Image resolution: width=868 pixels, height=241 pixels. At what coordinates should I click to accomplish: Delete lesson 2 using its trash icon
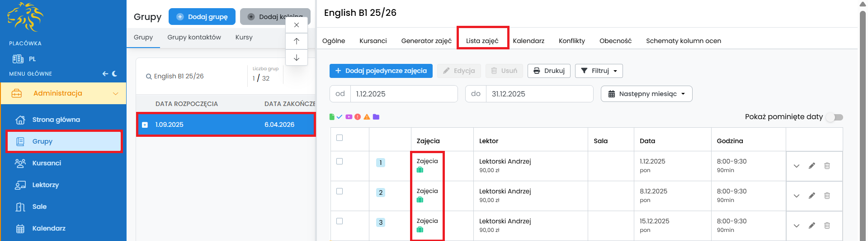(827, 196)
